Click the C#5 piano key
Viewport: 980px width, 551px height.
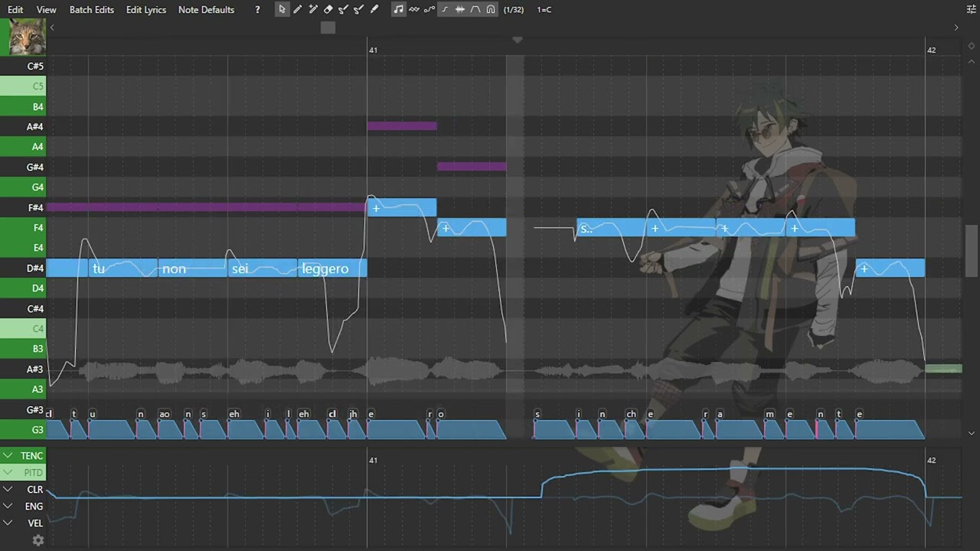[x=23, y=66]
